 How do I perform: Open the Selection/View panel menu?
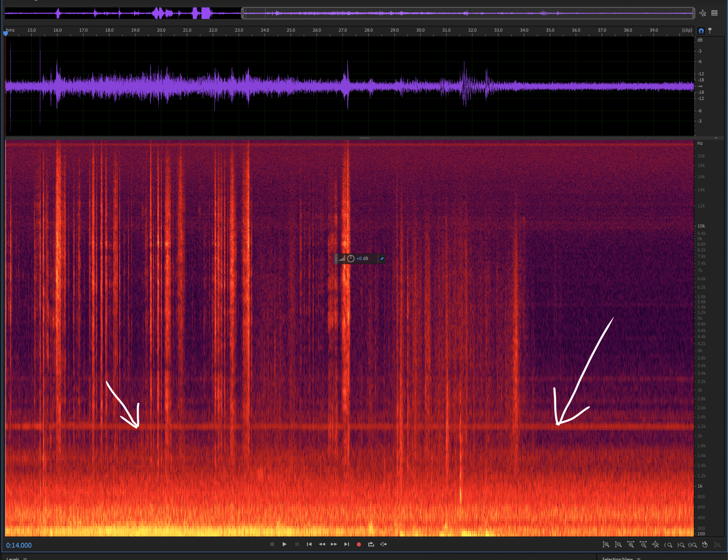pos(639,558)
